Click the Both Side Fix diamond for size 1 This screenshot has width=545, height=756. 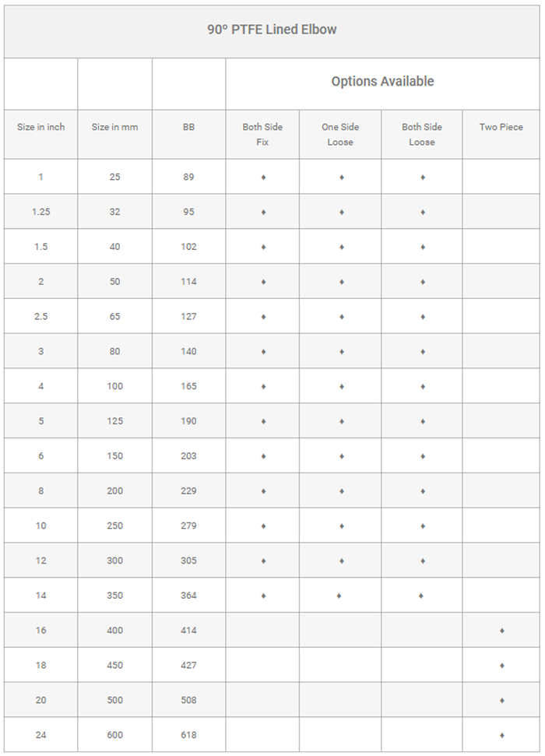point(263,178)
